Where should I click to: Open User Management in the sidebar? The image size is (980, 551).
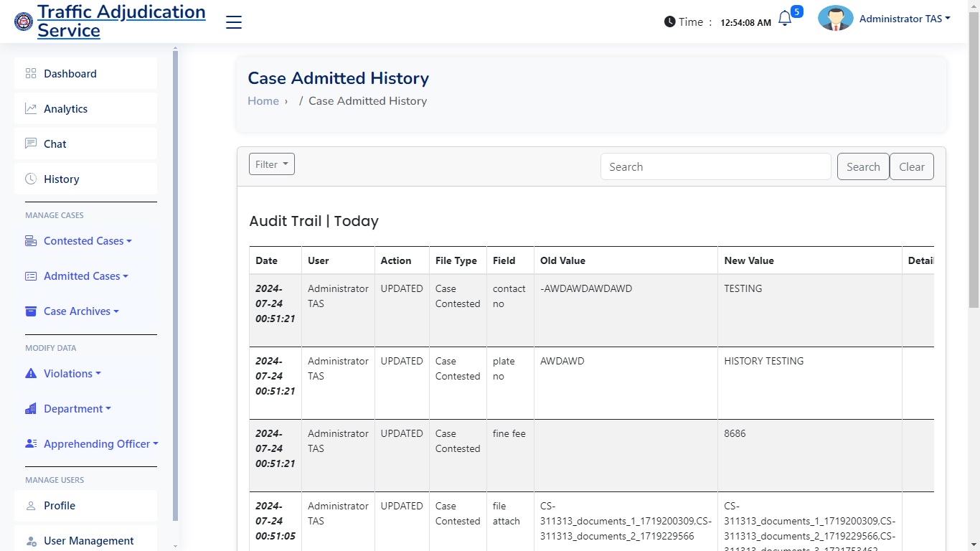tap(88, 541)
